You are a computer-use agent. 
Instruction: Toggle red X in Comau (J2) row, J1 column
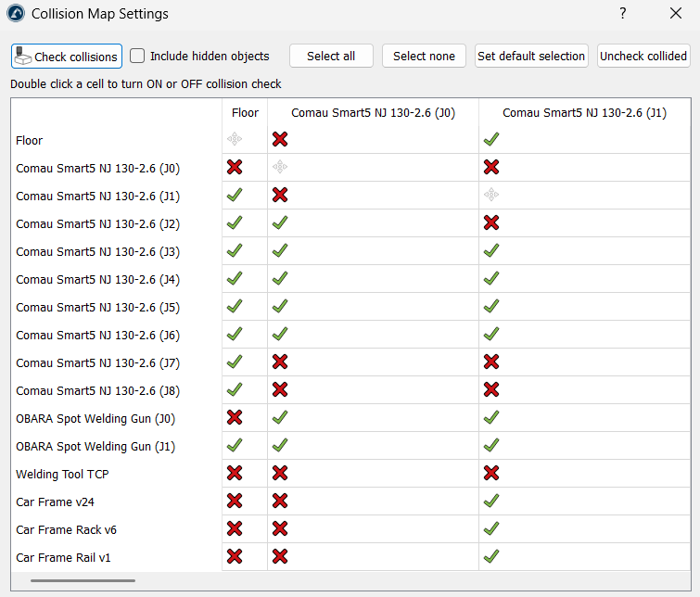point(491,222)
